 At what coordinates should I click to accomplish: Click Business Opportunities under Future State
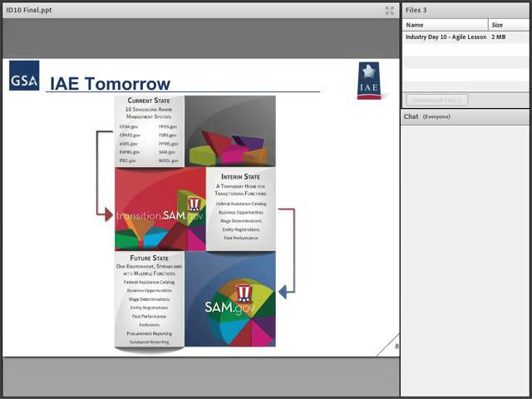[x=149, y=291]
